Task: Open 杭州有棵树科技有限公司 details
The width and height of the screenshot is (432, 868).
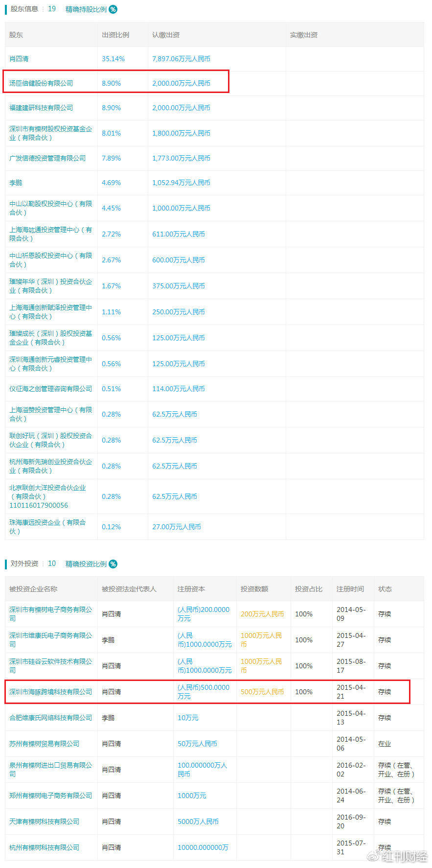Action: click(x=44, y=847)
